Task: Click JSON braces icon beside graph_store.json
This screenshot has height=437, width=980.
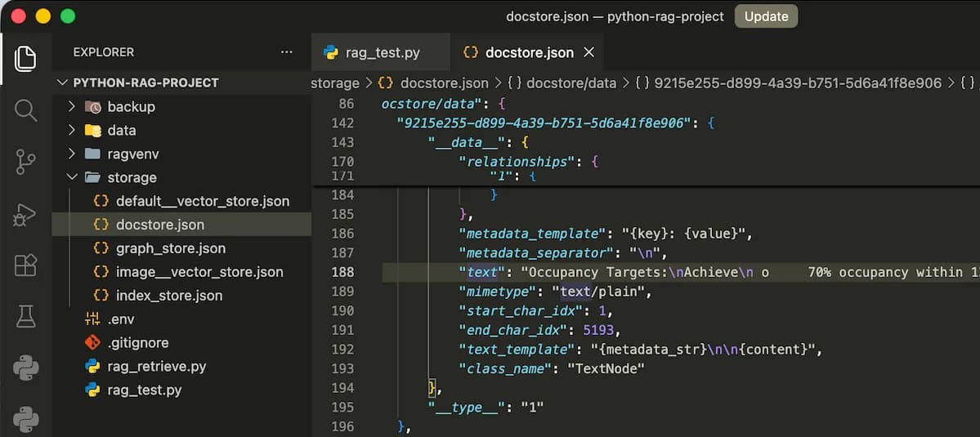Action: (x=101, y=248)
